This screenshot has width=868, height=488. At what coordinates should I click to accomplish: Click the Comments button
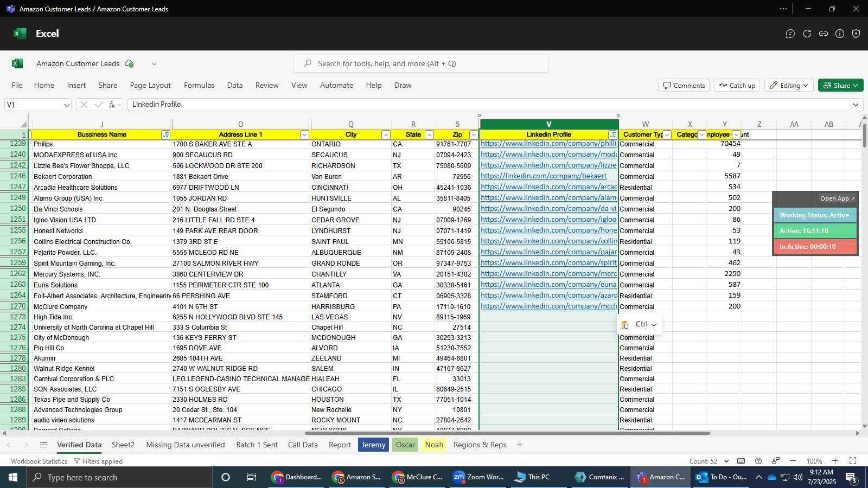(684, 85)
